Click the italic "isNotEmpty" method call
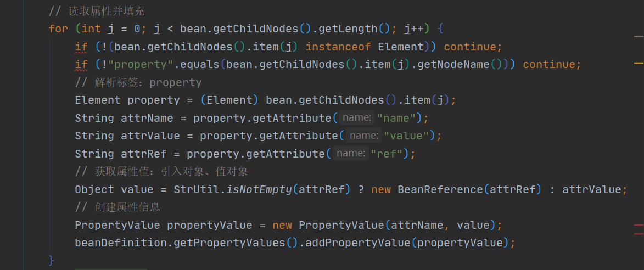The height and width of the screenshot is (270, 644). pos(259,189)
